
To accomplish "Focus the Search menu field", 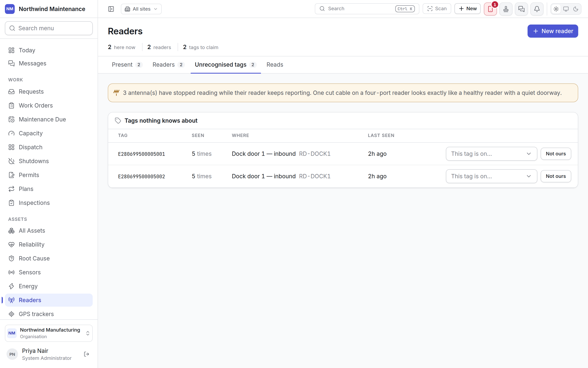I will point(49,28).
